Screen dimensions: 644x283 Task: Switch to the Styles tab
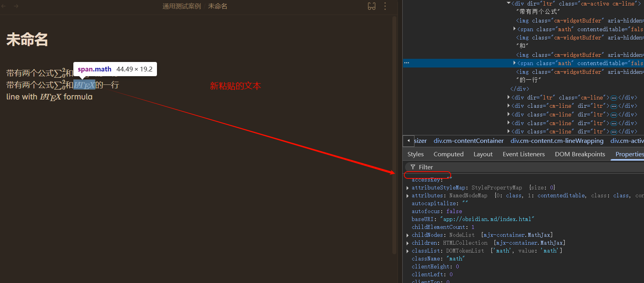[x=415, y=154]
